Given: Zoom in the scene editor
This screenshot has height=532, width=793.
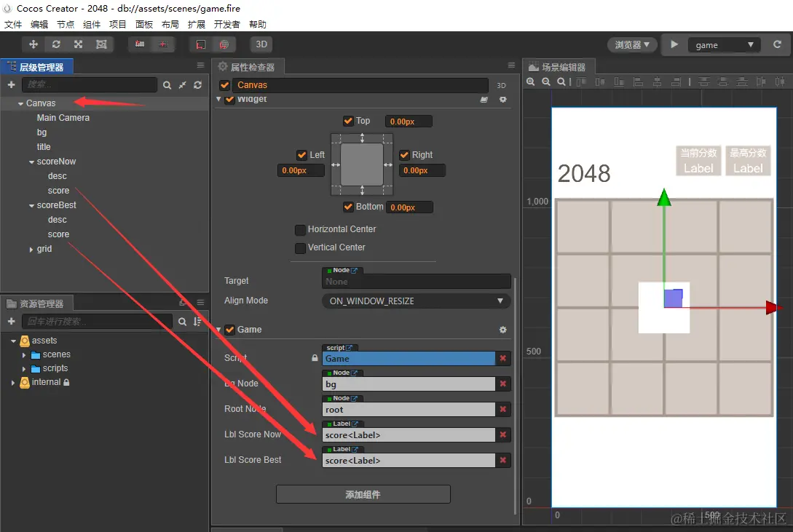Looking at the screenshot, I should (x=531, y=82).
